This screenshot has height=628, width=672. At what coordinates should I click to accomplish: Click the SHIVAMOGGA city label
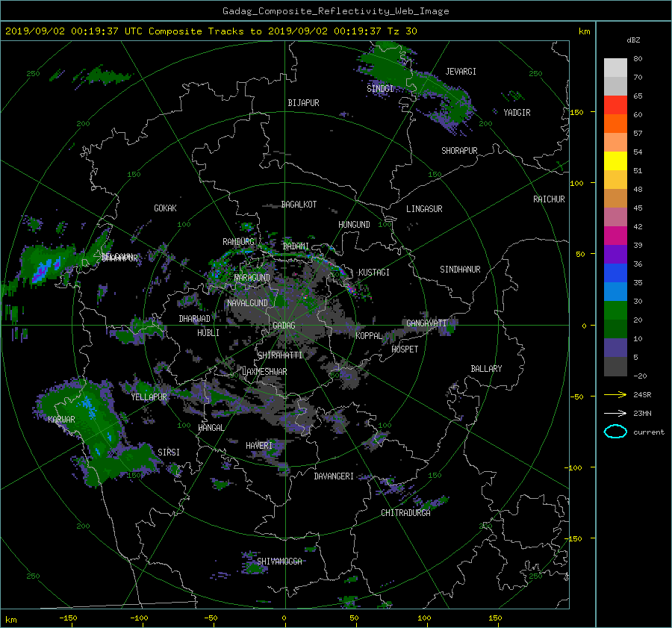pos(279,562)
